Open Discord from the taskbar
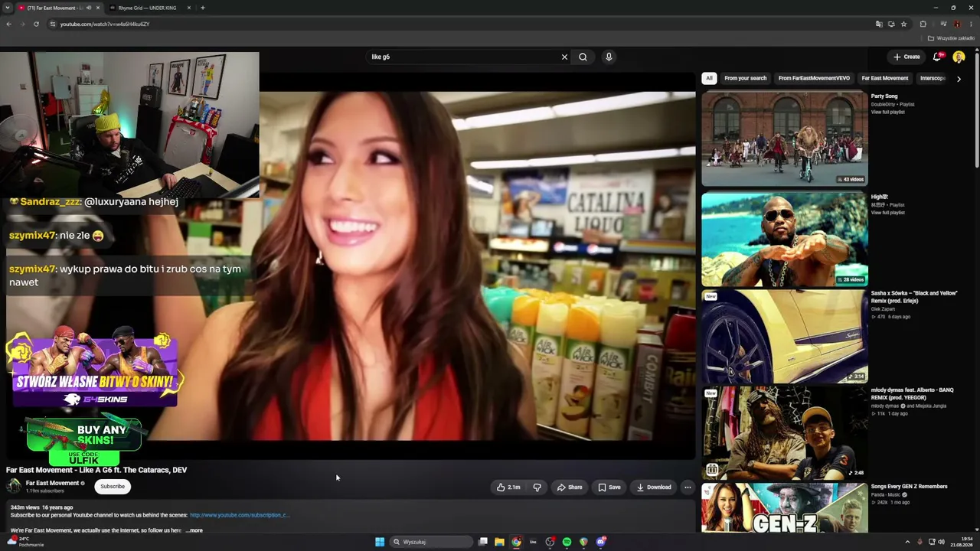The height and width of the screenshot is (551, 980). tap(601, 542)
